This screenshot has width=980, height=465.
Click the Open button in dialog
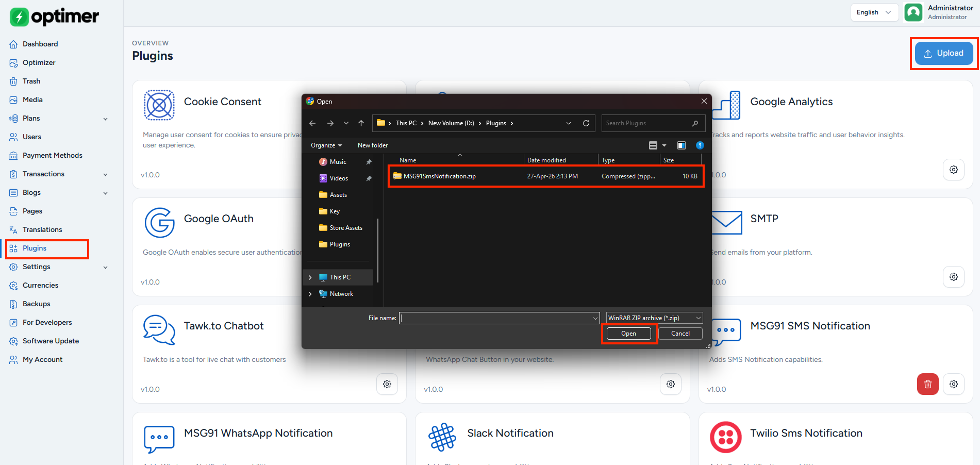click(x=628, y=334)
